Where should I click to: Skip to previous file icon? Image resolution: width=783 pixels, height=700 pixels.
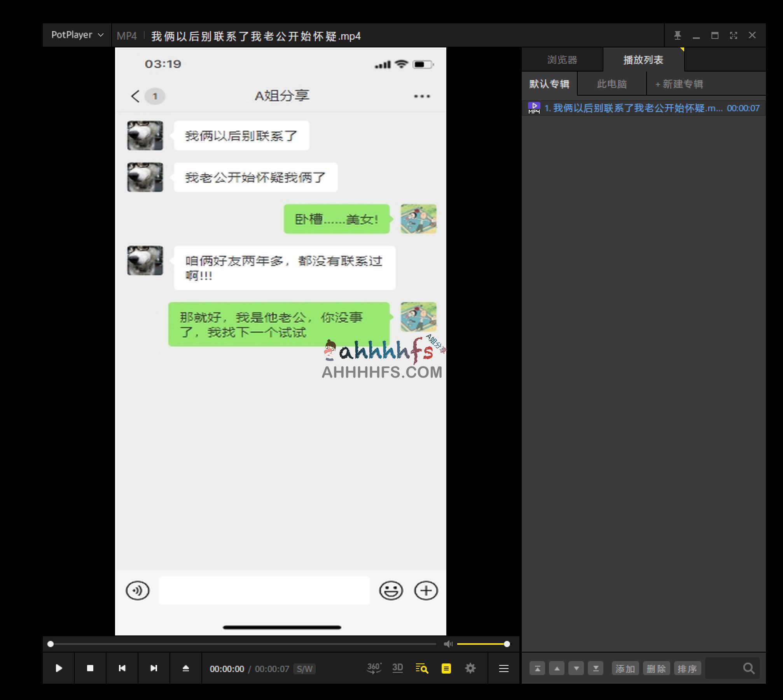tap(122, 668)
